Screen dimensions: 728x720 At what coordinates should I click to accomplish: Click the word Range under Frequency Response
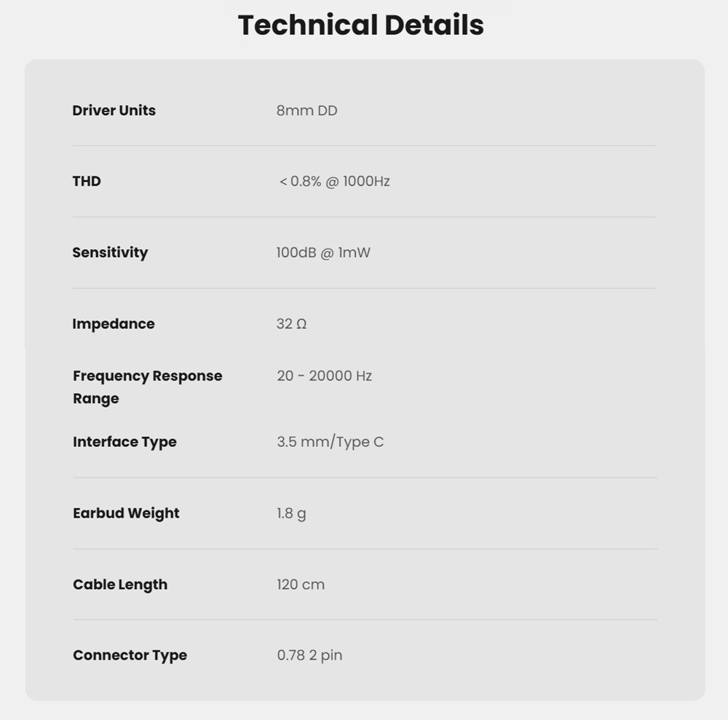click(x=96, y=399)
